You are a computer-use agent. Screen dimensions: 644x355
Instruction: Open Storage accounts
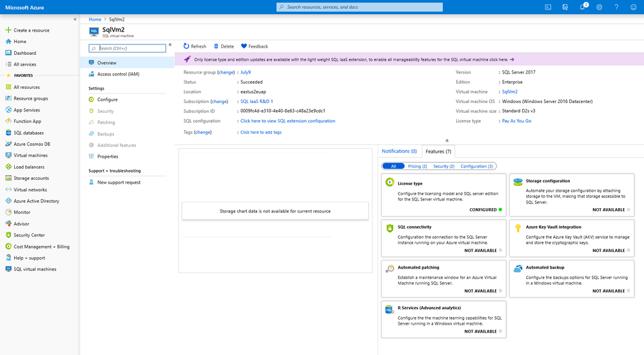(31, 178)
